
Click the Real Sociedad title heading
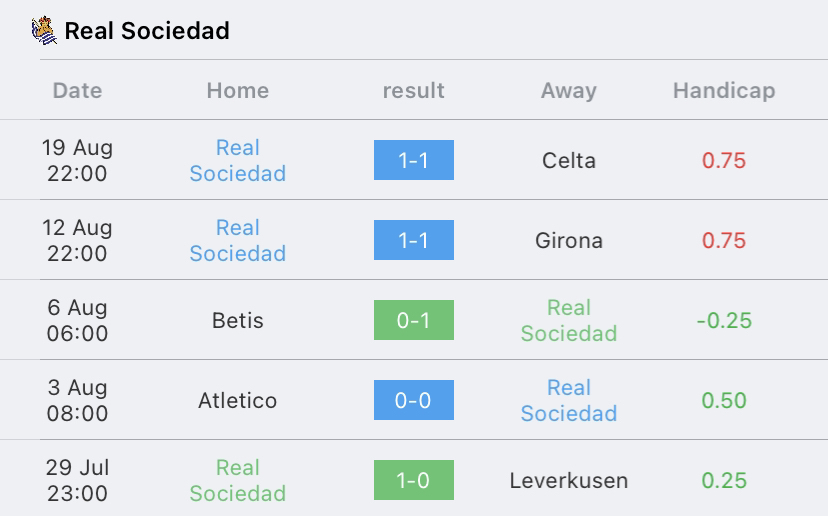pos(147,31)
